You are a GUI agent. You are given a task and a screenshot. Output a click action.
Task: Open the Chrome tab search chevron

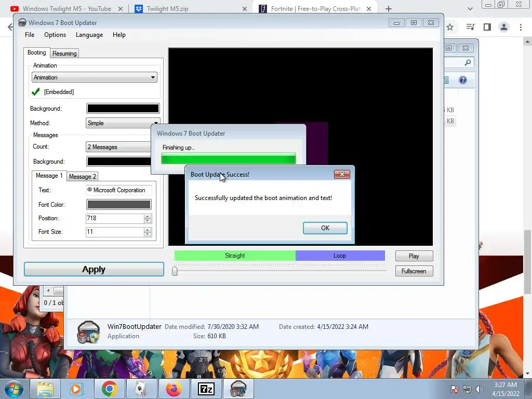(470, 9)
